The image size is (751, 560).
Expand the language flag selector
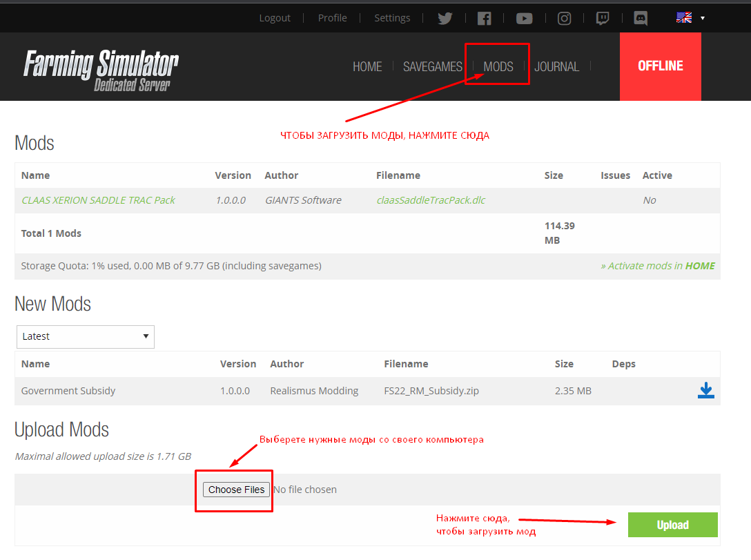tap(690, 18)
